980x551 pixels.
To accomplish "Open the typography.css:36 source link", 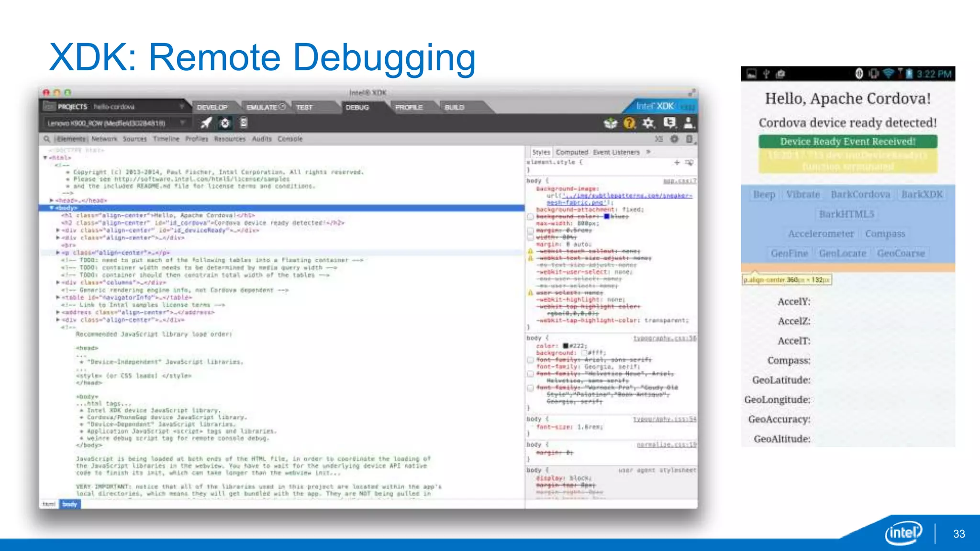I will (665, 338).
